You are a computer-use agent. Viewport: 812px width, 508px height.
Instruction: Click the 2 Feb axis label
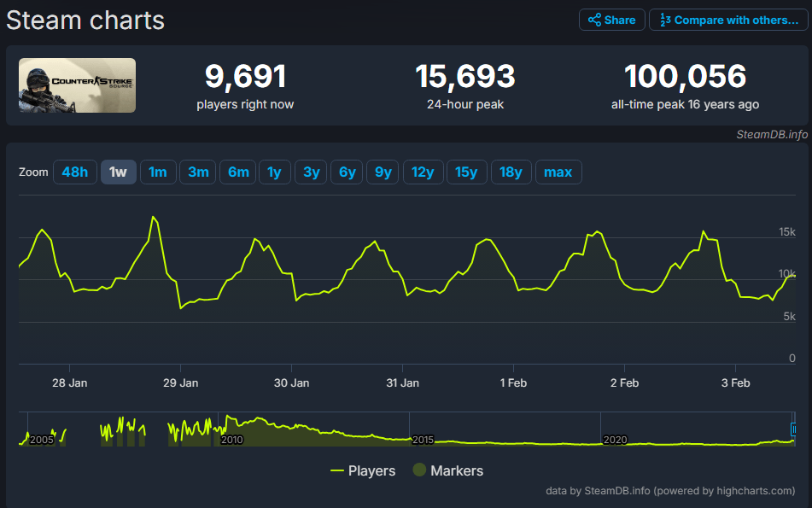point(624,383)
